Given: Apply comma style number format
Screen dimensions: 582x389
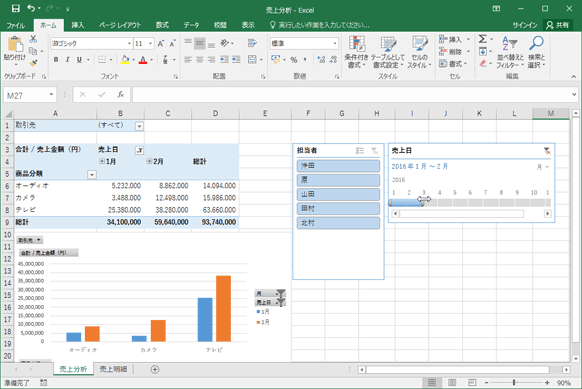Looking at the screenshot, I should 305,59.
